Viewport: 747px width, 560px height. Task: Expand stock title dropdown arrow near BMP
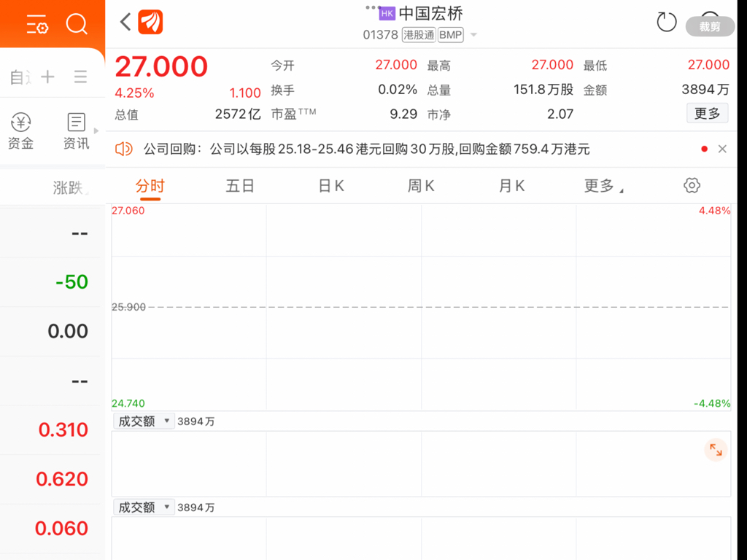pos(473,35)
